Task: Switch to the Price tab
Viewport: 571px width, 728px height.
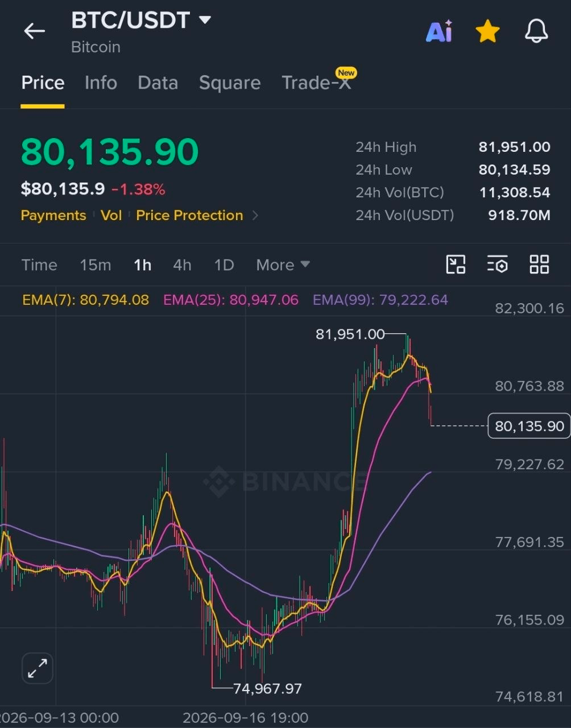Action: pos(43,83)
